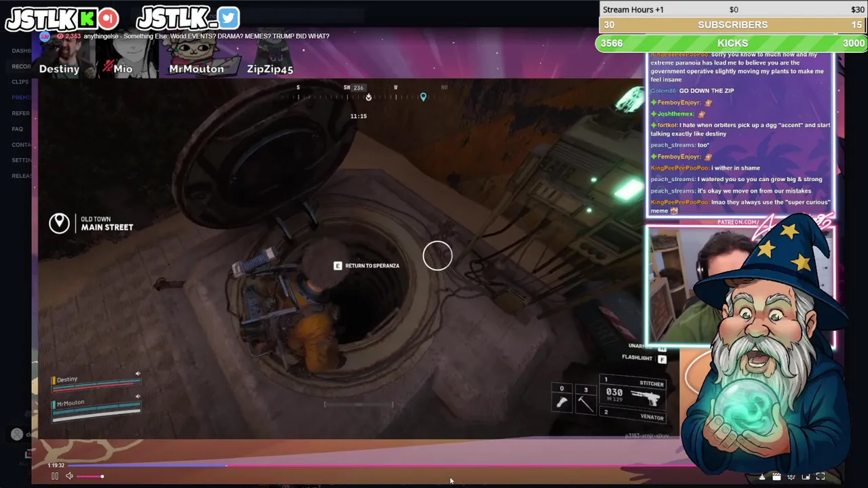The height and width of the screenshot is (488, 868).
Task: Create a clip with the clapperboard icon
Action: coord(776,476)
